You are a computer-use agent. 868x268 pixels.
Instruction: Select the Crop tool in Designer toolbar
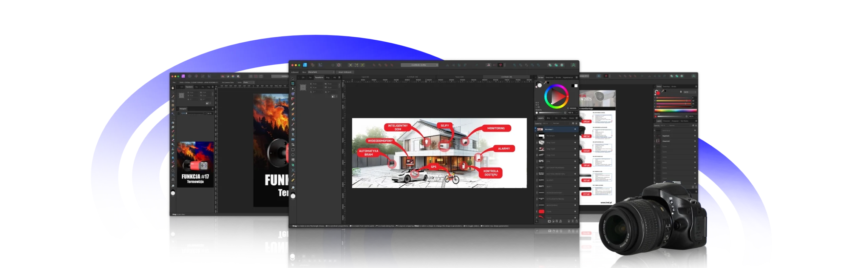(293, 145)
